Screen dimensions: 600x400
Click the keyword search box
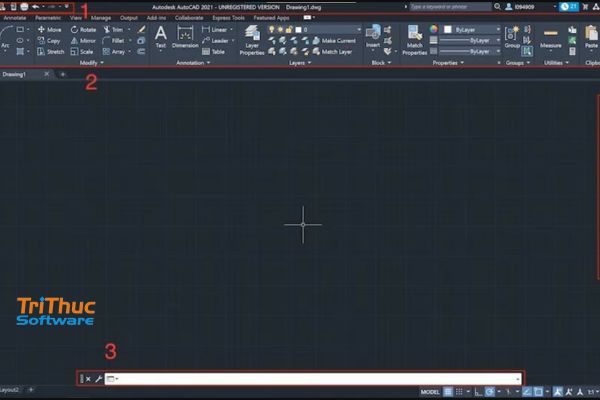(450, 7)
